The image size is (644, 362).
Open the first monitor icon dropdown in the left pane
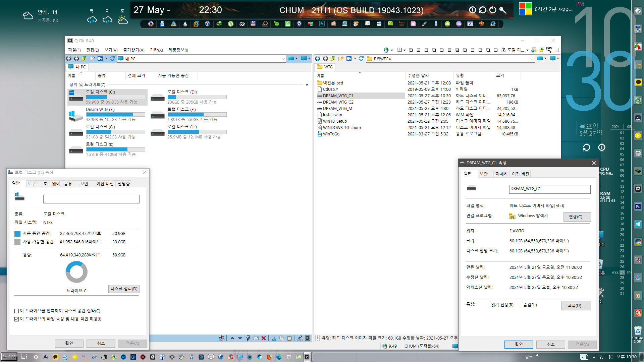(x=296, y=59)
